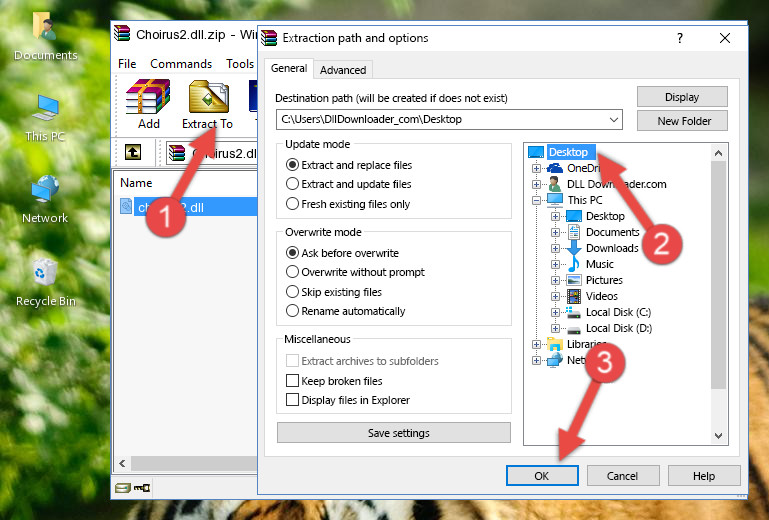This screenshot has width=769, height=520.
Task: Click the Display button
Action: (682, 97)
